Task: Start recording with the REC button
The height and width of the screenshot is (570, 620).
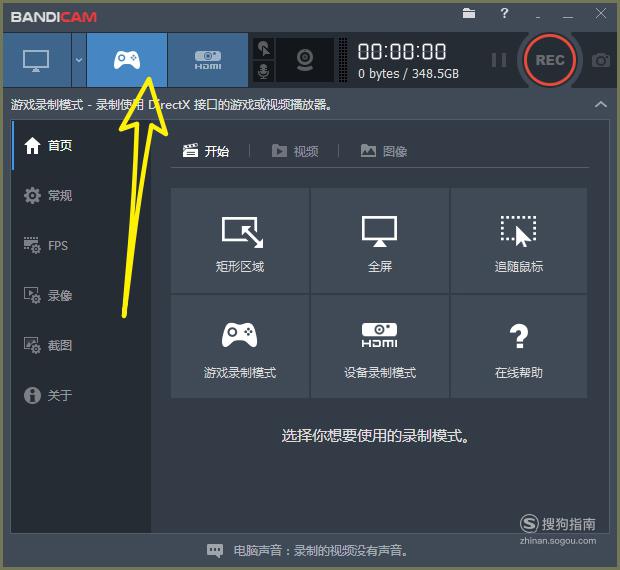Action: 550,60
